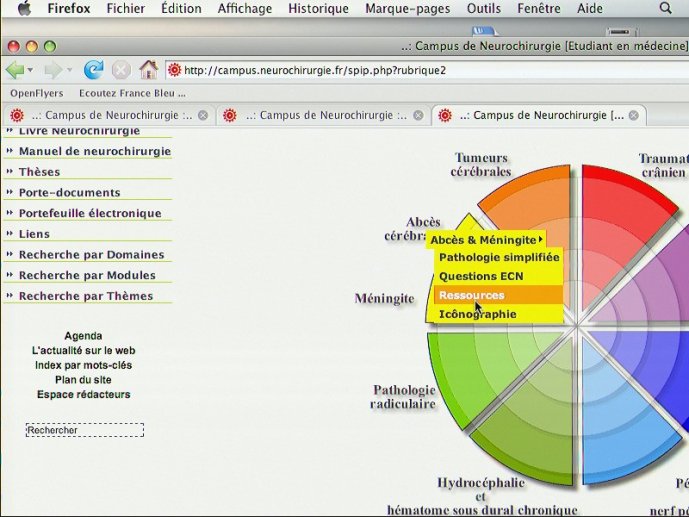This screenshot has height=517, width=689.
Task: Open the Forward history dropdown arrow
Action: coord(69,70)
